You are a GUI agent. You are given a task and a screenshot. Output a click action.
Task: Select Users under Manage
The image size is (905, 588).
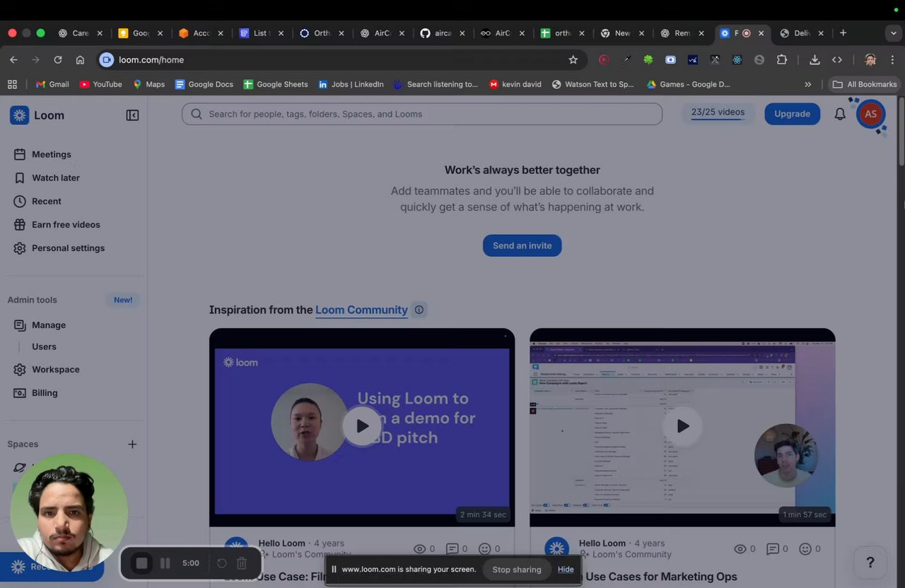[x=44, y=346]
